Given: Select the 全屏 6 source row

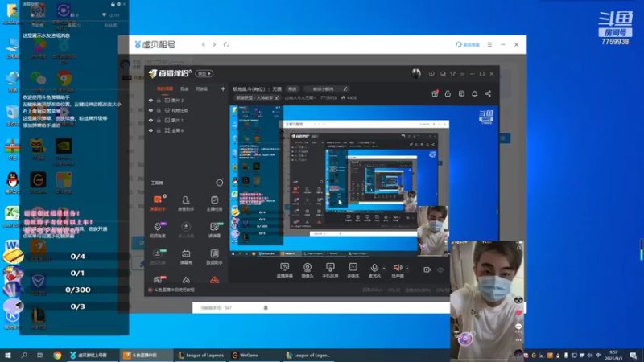Looking at the screenshot, I should click(x=186, y=130).
